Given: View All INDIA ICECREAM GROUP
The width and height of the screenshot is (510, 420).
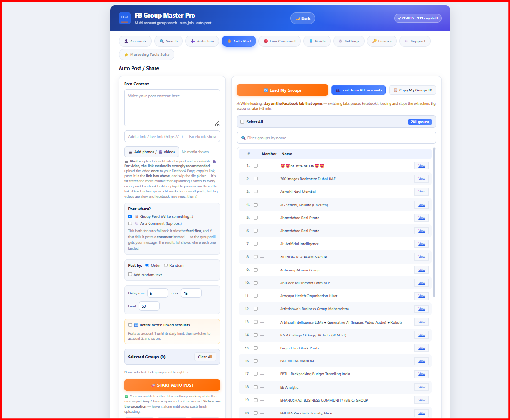Looking at the screenshot, I should point(421,257).
